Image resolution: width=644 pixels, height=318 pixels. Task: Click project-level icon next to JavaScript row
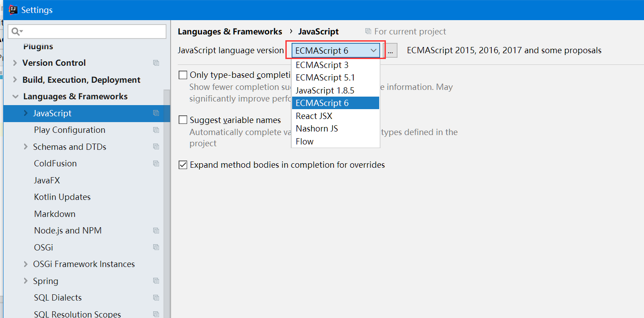156,113
